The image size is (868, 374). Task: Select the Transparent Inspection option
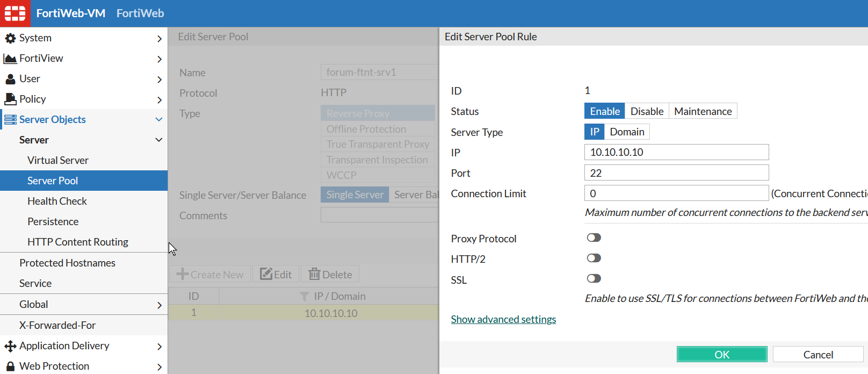pyautogui.click(x=378, y=160)
